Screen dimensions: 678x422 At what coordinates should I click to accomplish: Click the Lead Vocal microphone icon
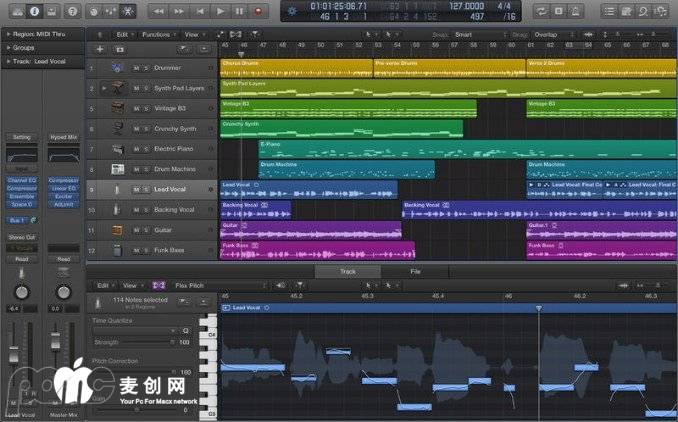pos(118,189)
